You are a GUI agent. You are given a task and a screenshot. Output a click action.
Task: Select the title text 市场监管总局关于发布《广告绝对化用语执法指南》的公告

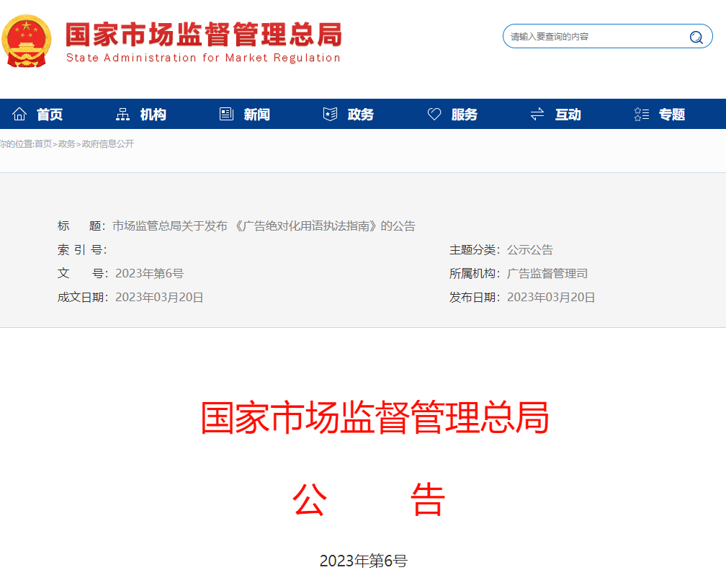(x=264, y=226)
